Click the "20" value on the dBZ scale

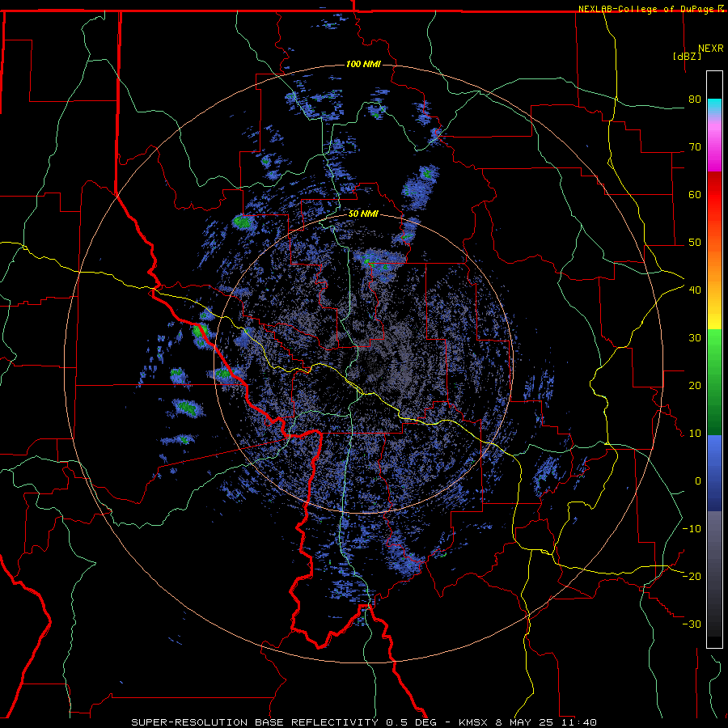(x=695, y=386)
